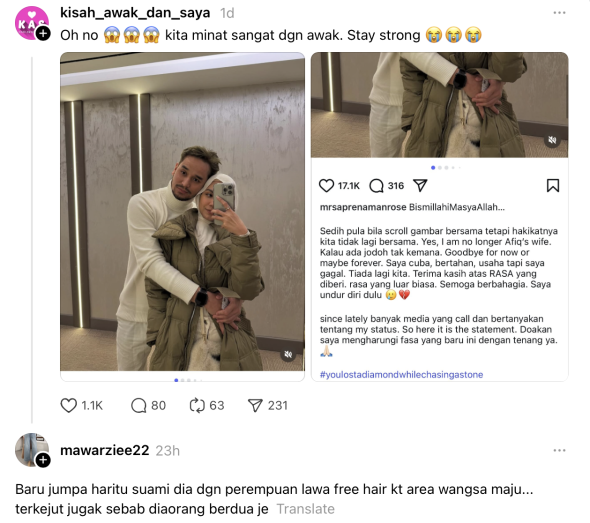Follow kisah_awak_dan_saya with the plus badge

click(43, 33)
